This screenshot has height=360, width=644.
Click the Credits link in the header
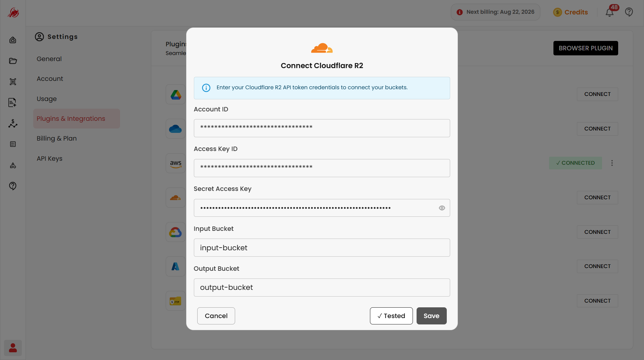tap(576, 12)
